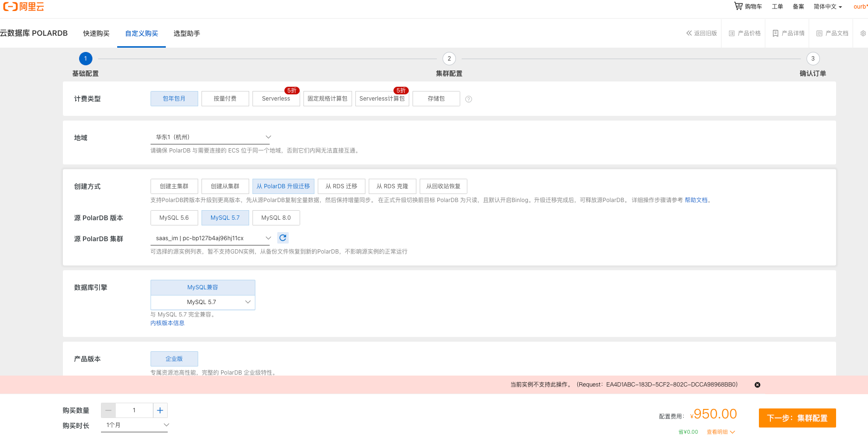The width and height of the screenshot is (868, 438).
Task: Open the region dropdown 华东1（杭州）
Action: tap(210, 137)
